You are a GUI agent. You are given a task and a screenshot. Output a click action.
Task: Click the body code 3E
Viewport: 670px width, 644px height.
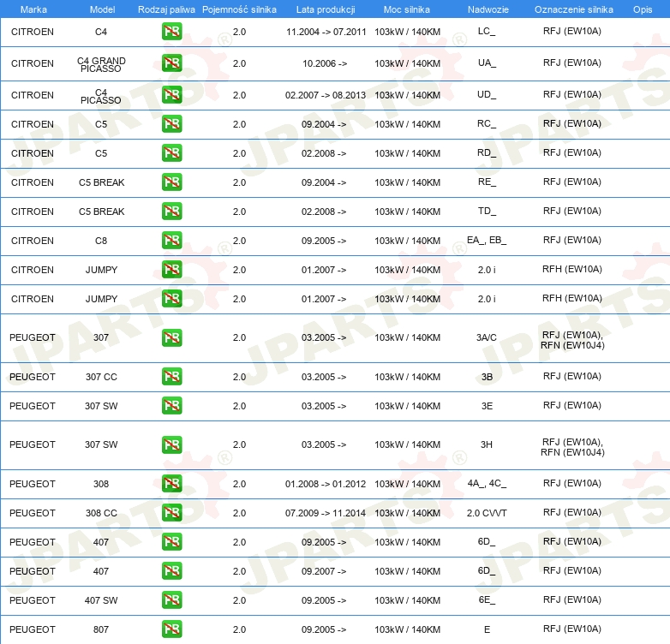pos(488,406)
